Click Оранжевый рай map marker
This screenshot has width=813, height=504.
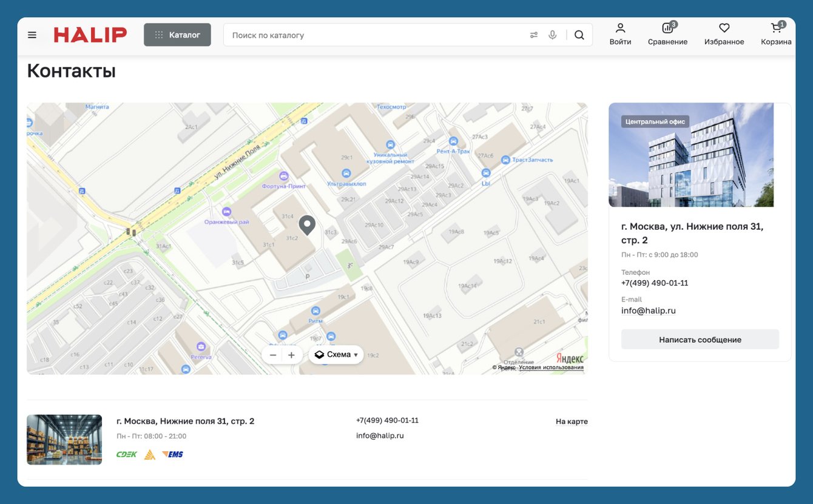coord(227,212)
